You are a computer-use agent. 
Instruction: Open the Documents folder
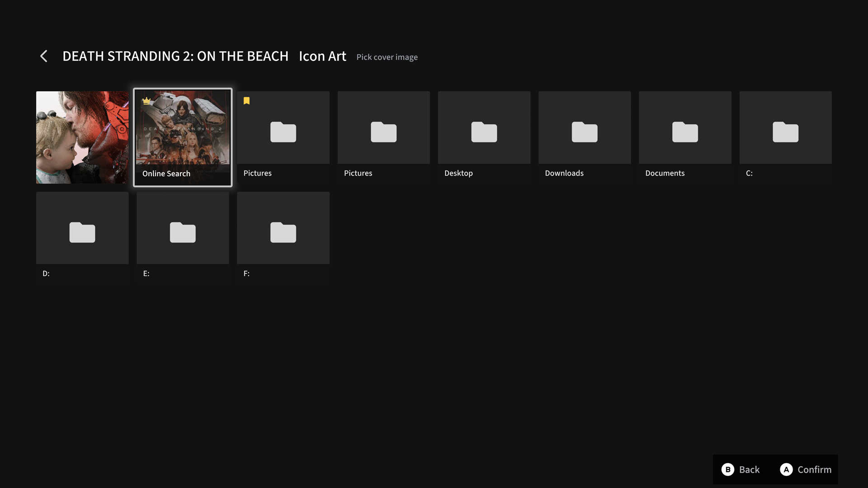pyautogui.click(x=685, y=137)
